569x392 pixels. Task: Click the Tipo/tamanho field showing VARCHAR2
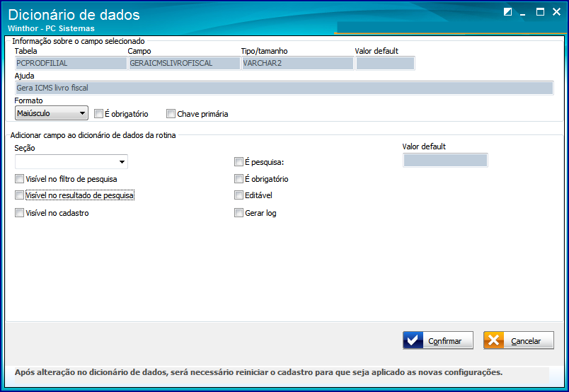click(x=297, y=63)
